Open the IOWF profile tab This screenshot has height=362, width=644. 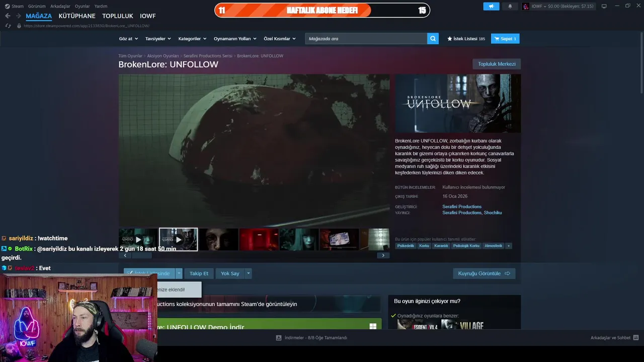[x=148, y=16]
